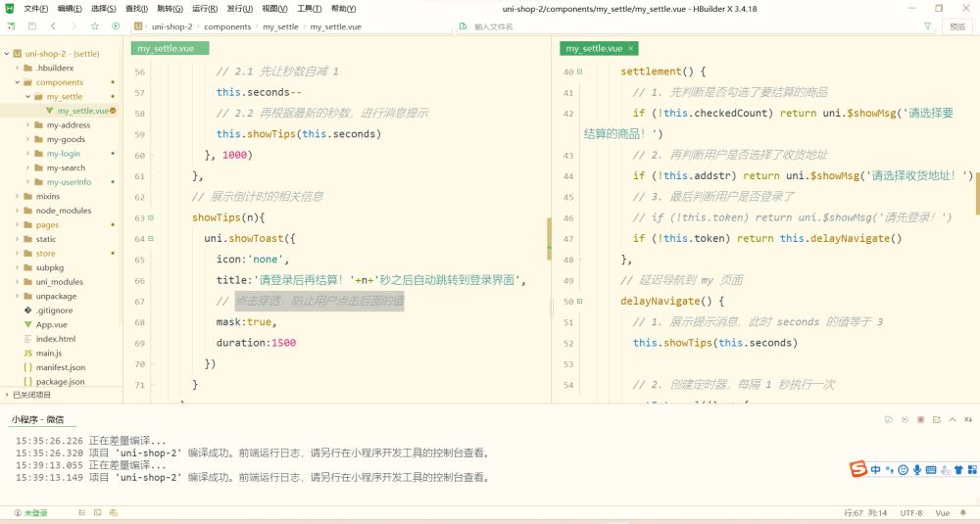Click the restart run console icon
Image resolution: width=980 pixels, height=524 pixels.
coord(905,419)
